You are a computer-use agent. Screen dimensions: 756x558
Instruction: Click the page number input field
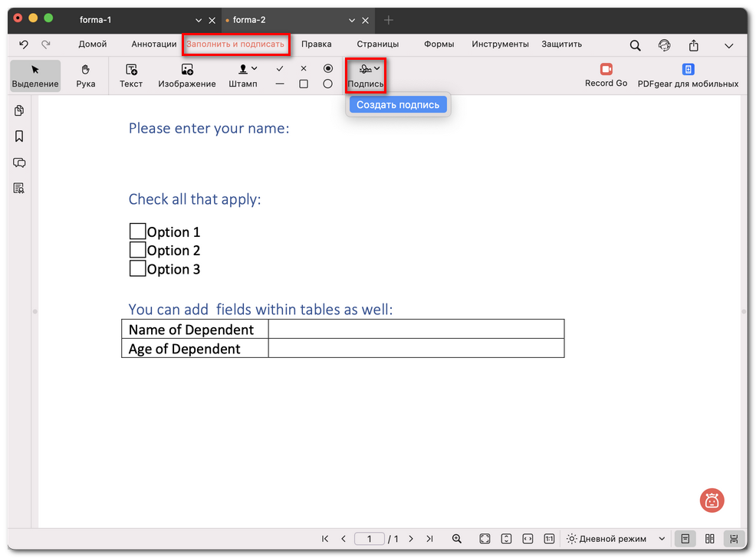click(370, 539)
